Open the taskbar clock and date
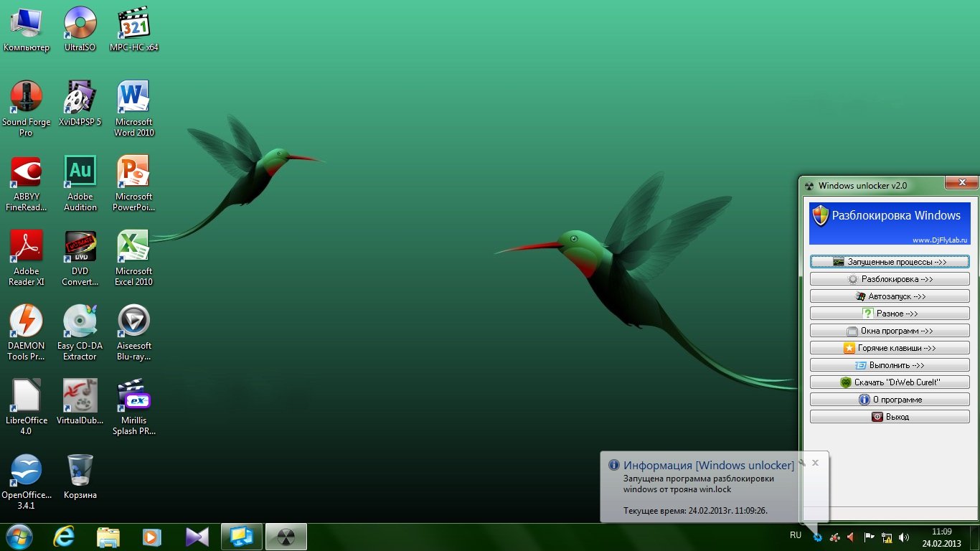Viewport: 980px width, 551px height. pyautogui.click(x=941, y=537)
